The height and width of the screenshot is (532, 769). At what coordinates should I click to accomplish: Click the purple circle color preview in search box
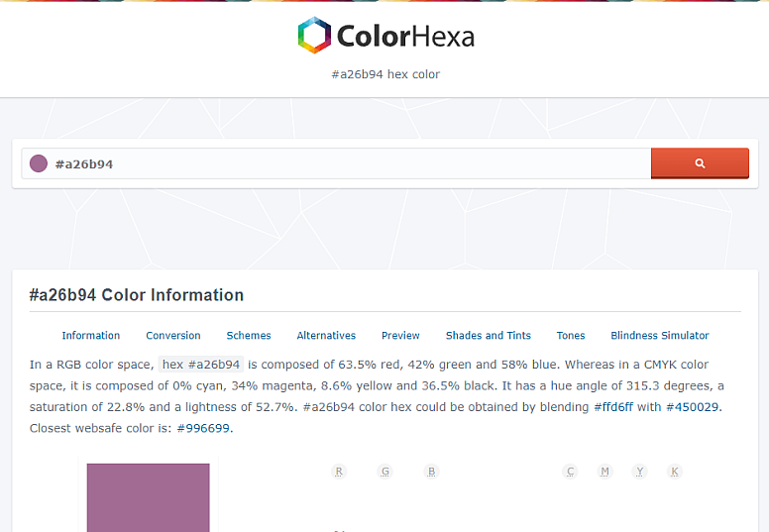39,163
